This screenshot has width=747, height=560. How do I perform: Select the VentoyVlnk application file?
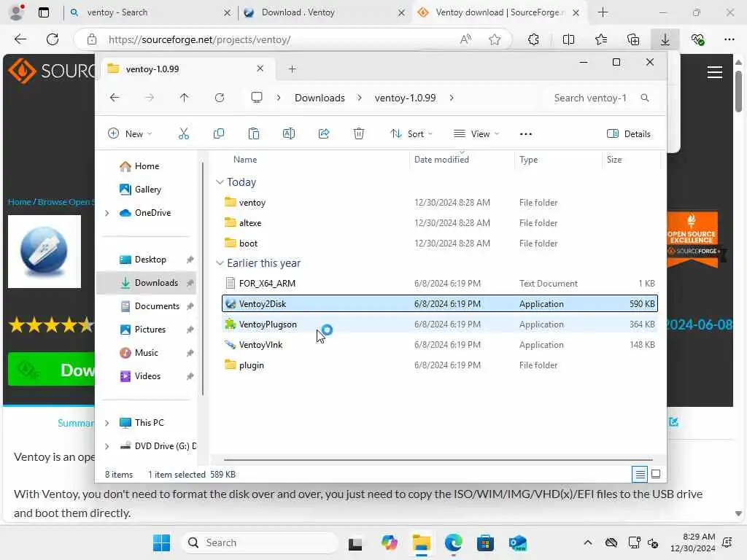[x=439, y=345]
